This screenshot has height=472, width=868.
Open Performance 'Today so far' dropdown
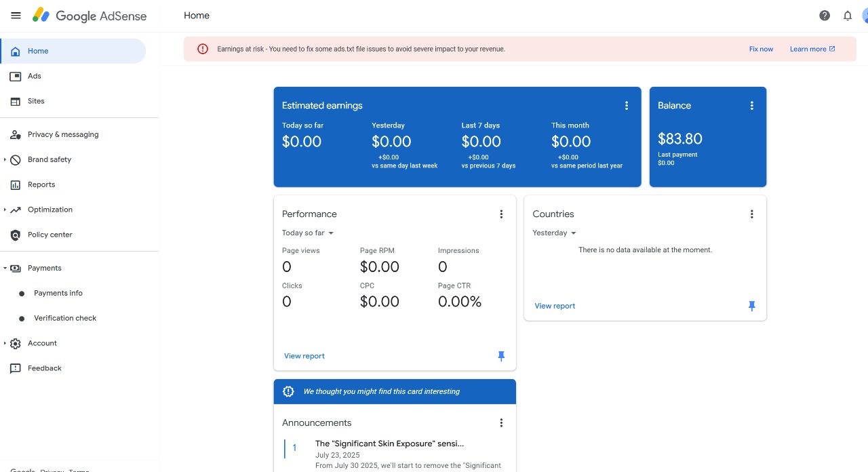click(308, 233)
